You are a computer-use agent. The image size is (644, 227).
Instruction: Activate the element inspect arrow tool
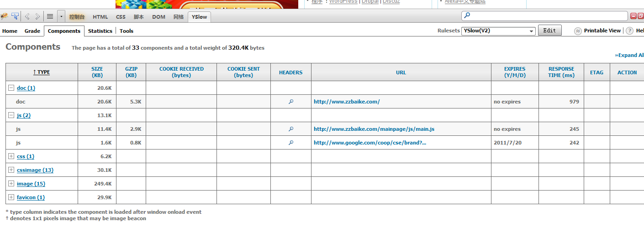pyautogui.click(x=15, y=16)
